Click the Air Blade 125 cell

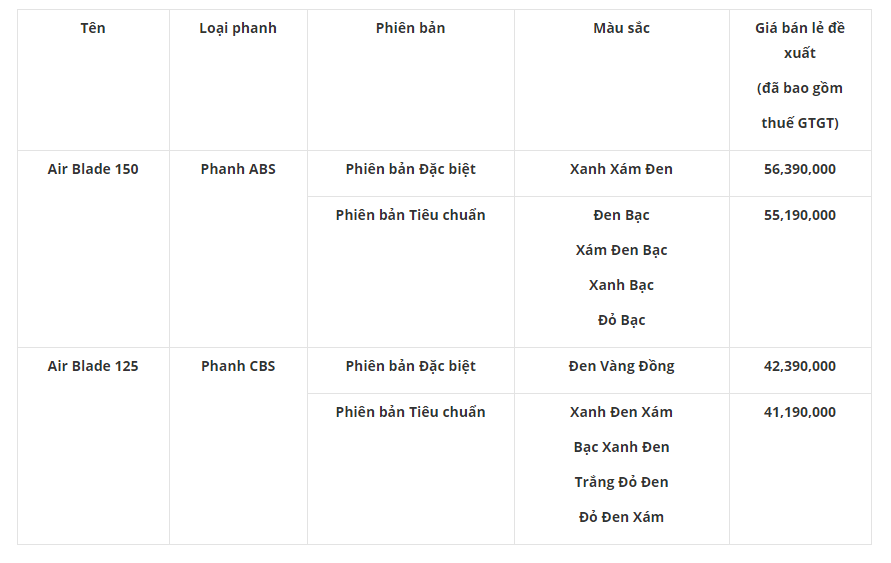pos(93,366)
